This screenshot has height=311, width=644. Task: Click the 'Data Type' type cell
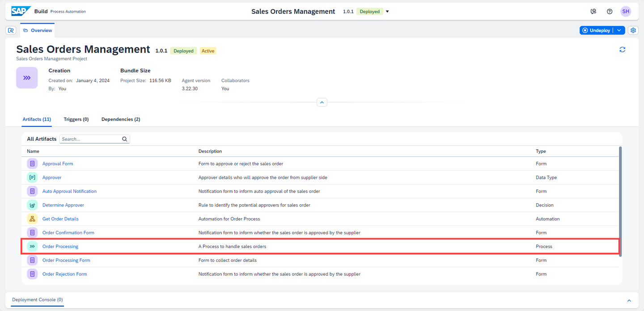coord(547,177)
